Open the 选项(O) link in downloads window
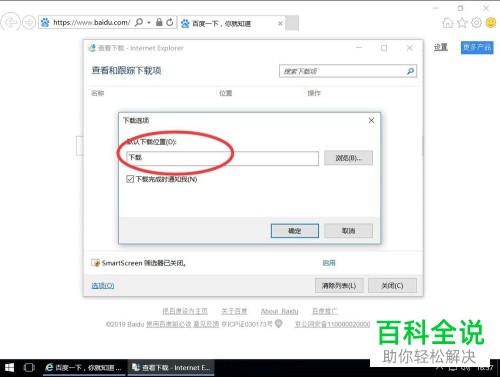 (x=103, y=286)
